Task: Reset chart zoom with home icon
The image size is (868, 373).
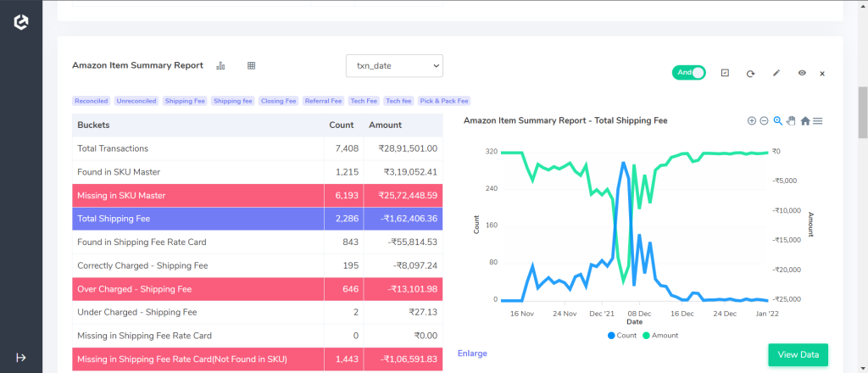Action: [805, 120]
